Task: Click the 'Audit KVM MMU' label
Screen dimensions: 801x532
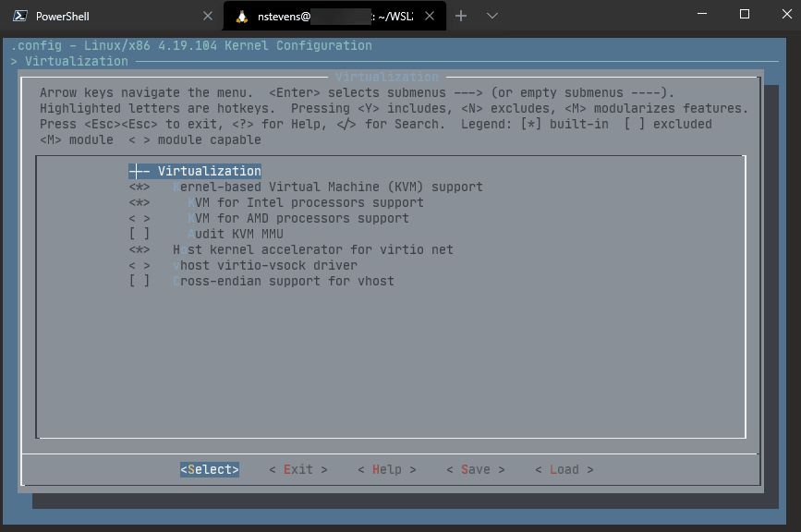Action: pos(236,234)
